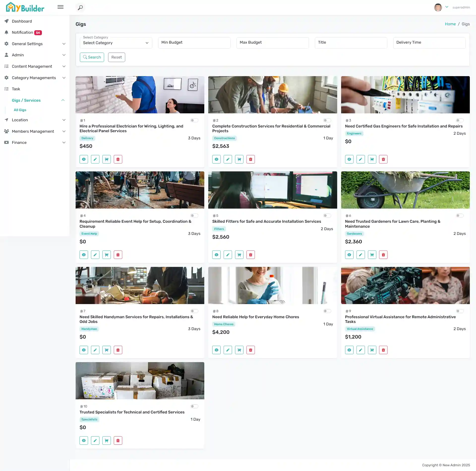
Task: Open the header search magnifier icon
Action: pyautogui.click(x=80, y=7)
